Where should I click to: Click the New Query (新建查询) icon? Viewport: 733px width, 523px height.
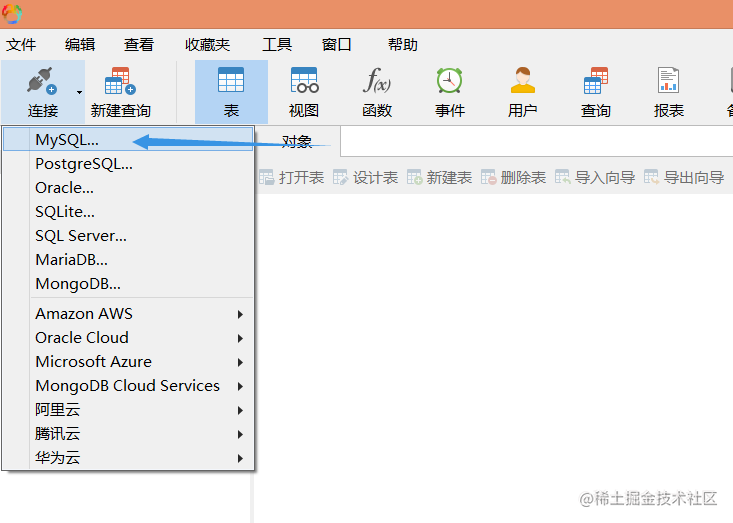click(x=121, y=81)
